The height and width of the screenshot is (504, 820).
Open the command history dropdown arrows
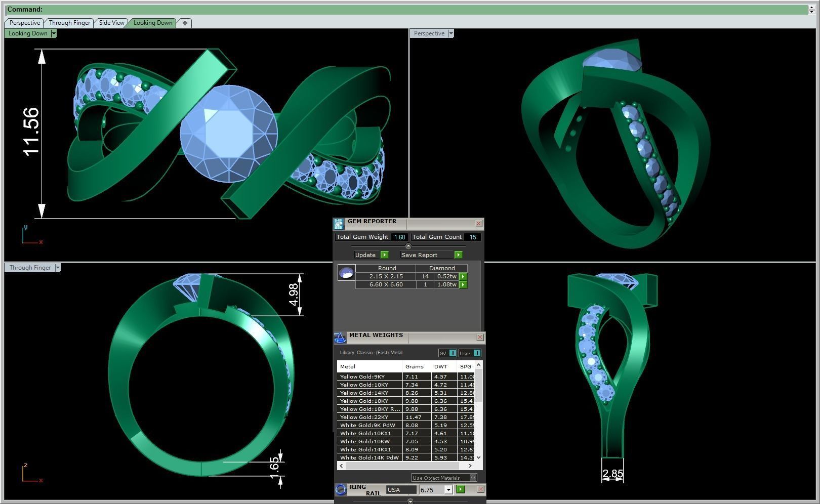[x=812, y=9]
